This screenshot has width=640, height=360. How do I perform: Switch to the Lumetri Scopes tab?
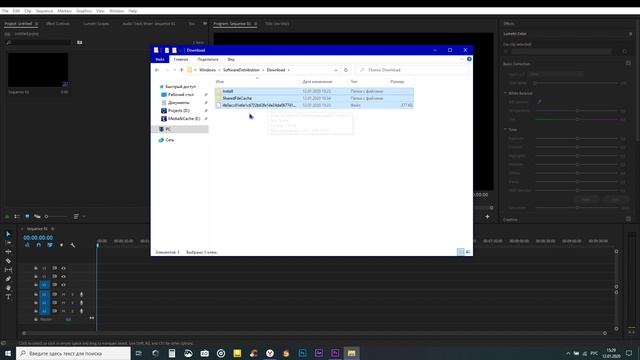pyautogui.click(x=96, y=24)
